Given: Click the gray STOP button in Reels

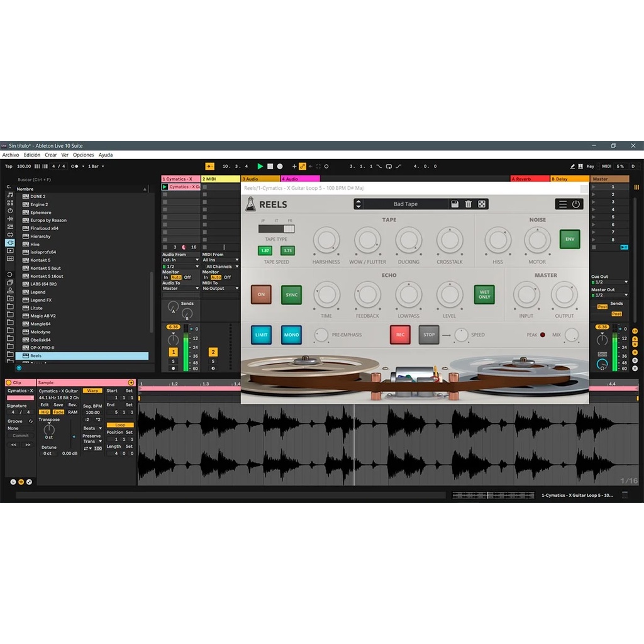Looking at the screenshot, I should (x=429, y=335).
